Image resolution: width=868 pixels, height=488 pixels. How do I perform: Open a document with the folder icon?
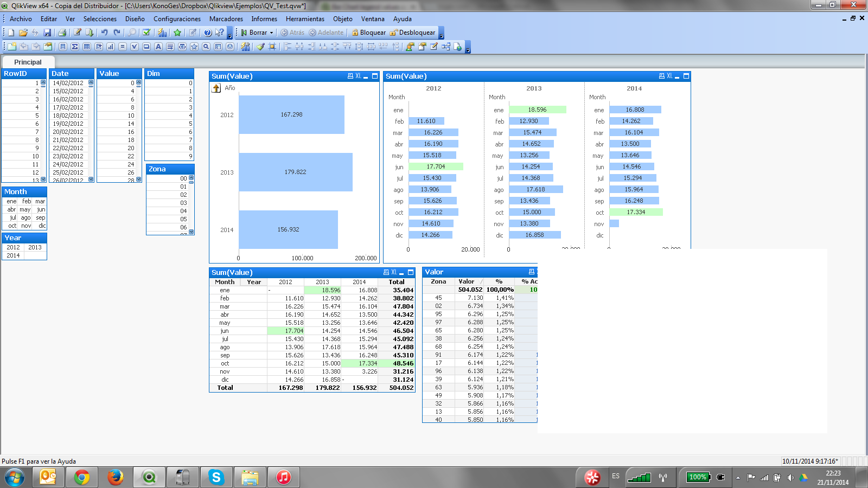23,33
